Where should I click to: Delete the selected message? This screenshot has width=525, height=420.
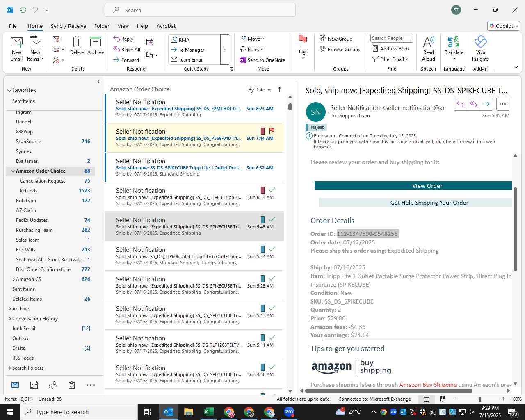click(x=77, y=46)
